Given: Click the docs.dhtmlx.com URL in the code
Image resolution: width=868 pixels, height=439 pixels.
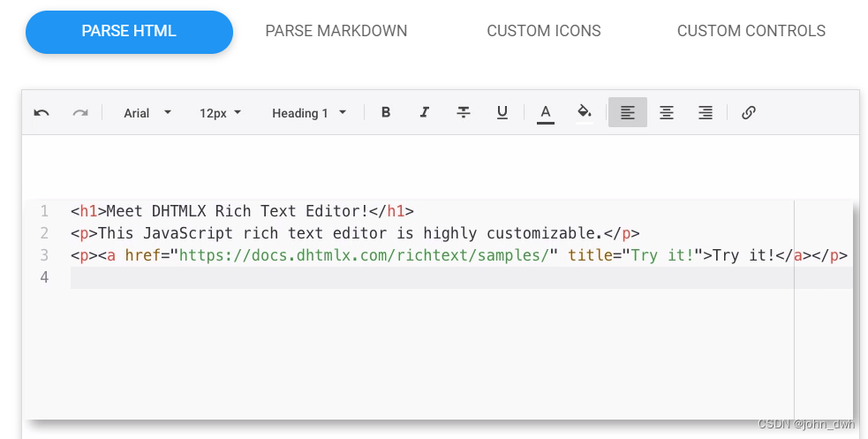Looking at the screenshot, I should tap(364, 255).
